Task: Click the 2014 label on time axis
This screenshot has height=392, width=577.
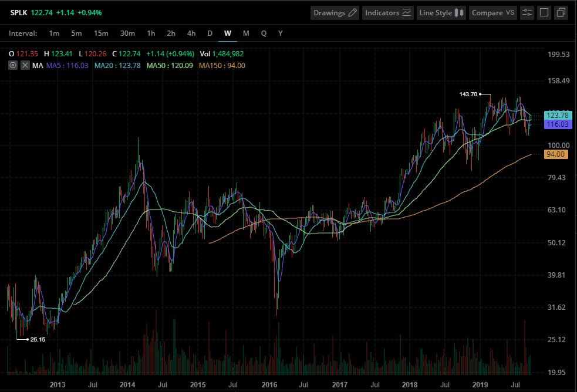Action: (127, 384)
